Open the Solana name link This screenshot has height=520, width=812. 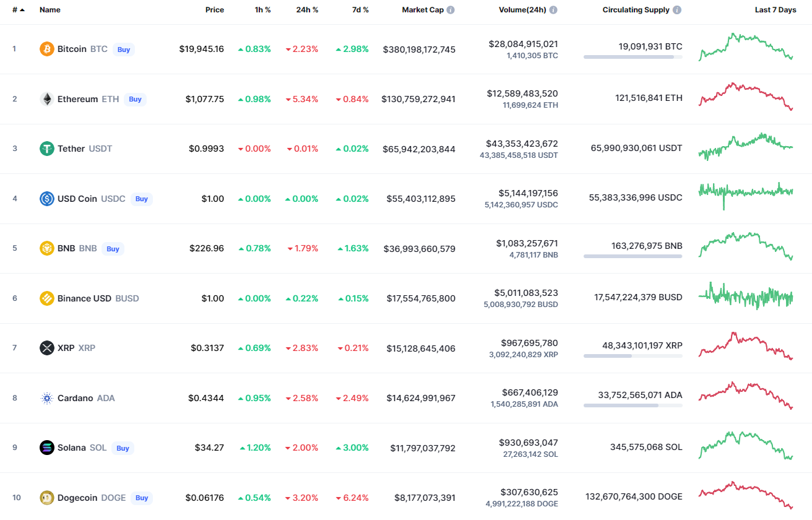pos(72,448)
